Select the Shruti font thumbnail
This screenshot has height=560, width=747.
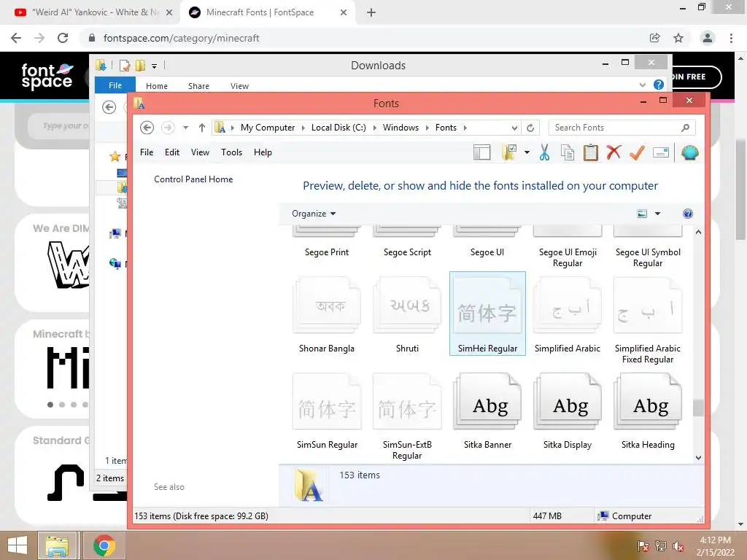click(x=407, y=306)
